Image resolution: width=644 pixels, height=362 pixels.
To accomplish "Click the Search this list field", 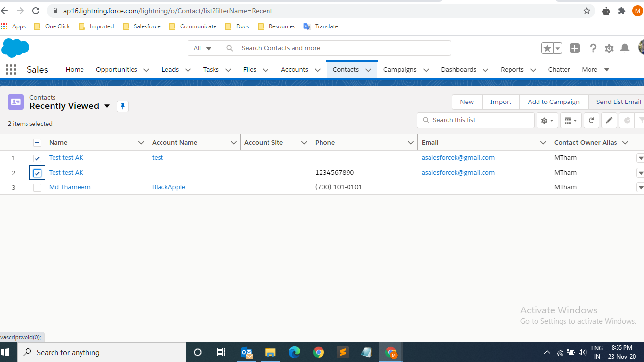I will coord(475,120).
